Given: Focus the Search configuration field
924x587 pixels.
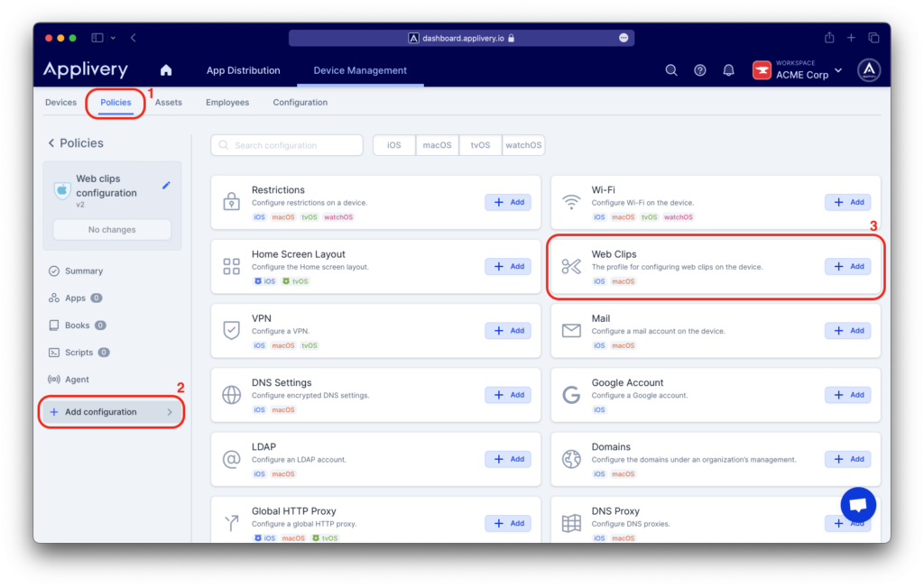Looking at the screenshot, I should point(287,145).
